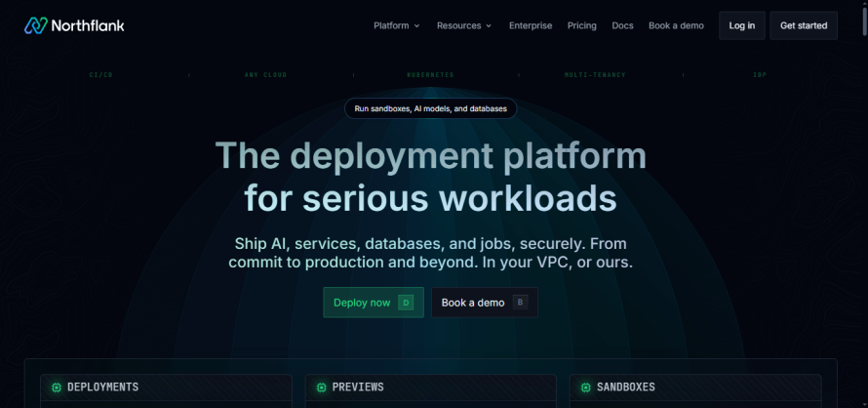Screen dimensions: 868x408
Task: Click the Deploy now button
Action: 374,303
